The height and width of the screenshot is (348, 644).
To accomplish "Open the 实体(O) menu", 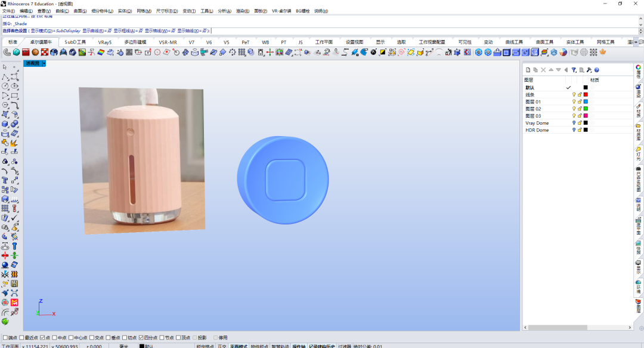I will (x=125, y=11).
